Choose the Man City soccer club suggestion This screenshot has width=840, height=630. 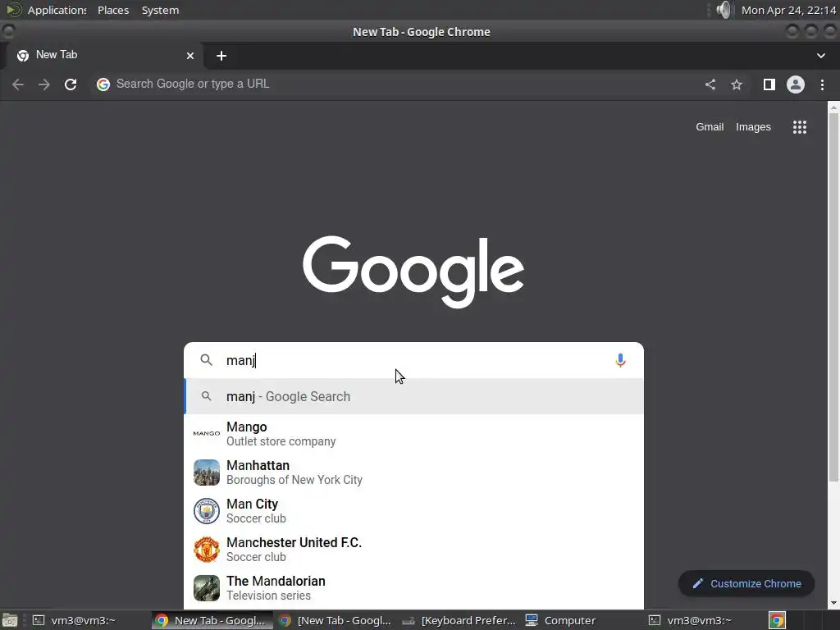point(413,511)
